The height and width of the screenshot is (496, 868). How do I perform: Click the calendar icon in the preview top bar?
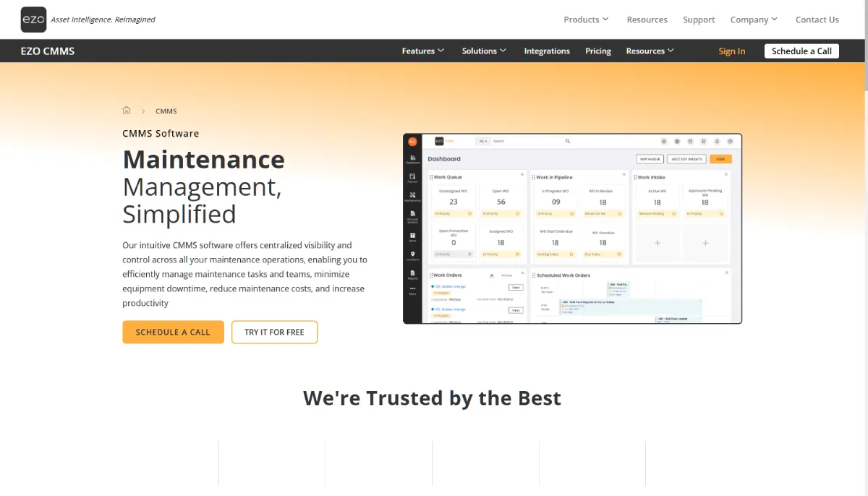(x=690, y=142)
